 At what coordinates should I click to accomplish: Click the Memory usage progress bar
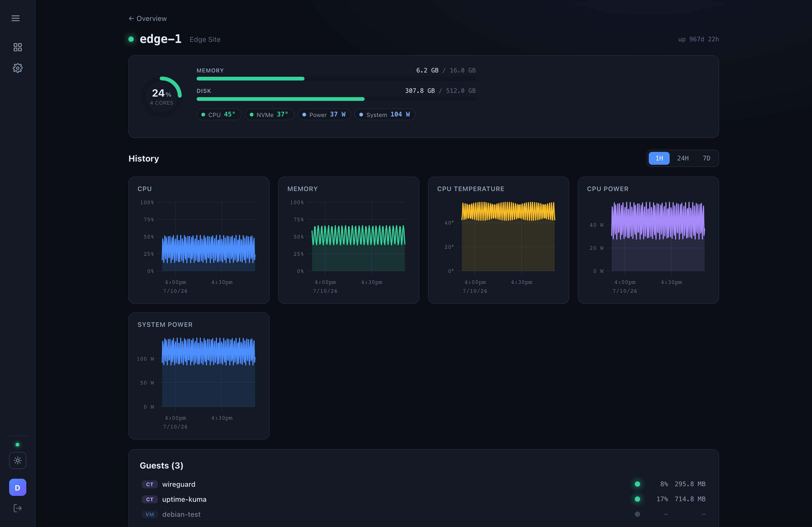coord(336,79)
